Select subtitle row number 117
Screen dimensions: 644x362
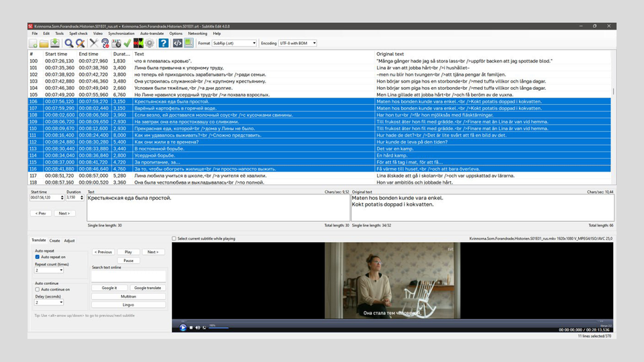point(319,176)
